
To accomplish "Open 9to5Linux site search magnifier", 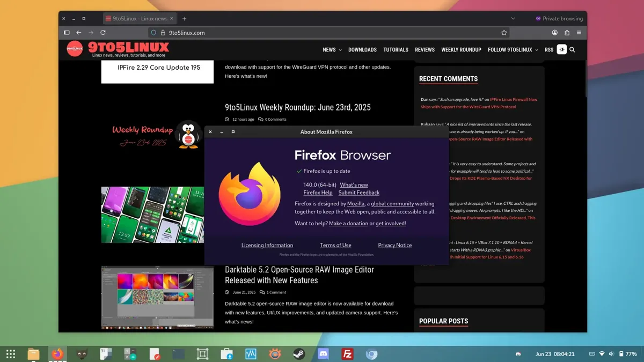I will click(572, 50).
